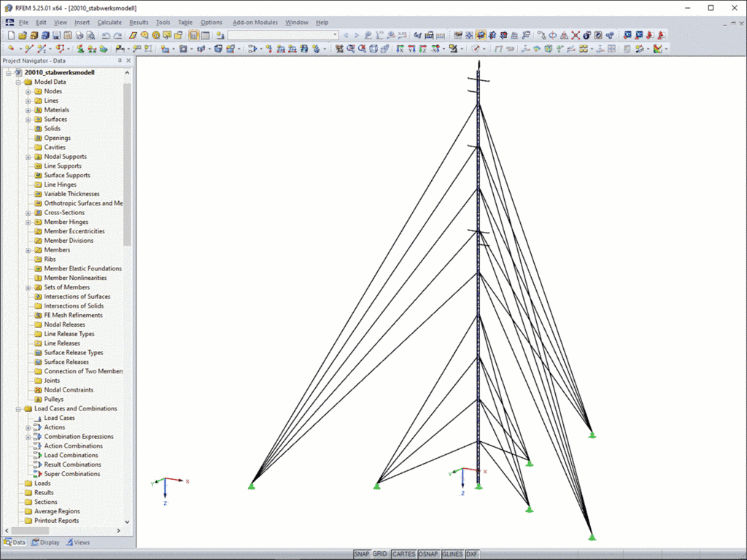Redo the last undone action
The width and height of the screenshot is (747, 560).
[x=117, y=35]
